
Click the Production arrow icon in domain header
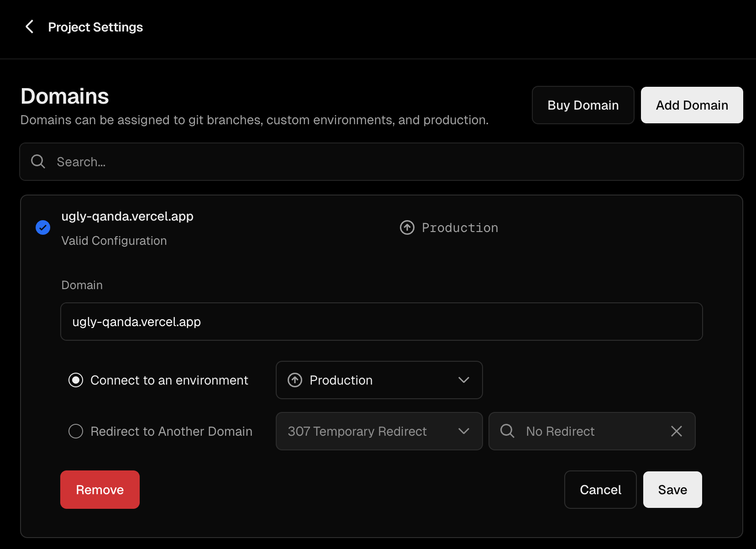(x=407, y=227)
